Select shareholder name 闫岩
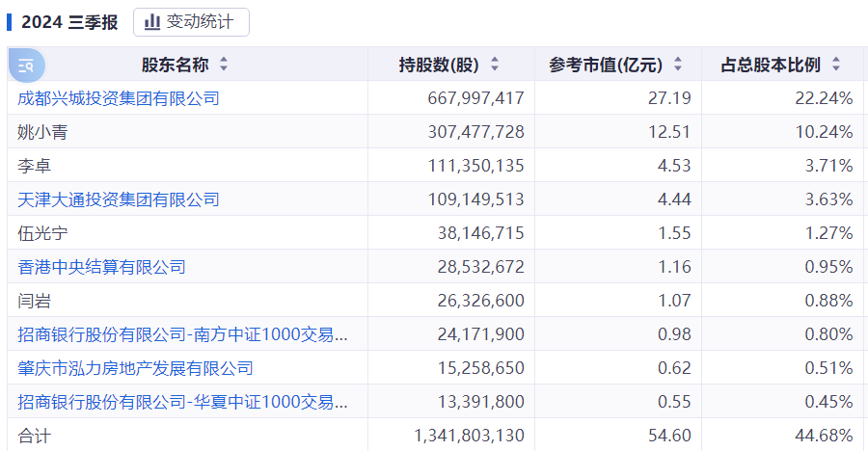Screen dimensions: 868x451 35,301
